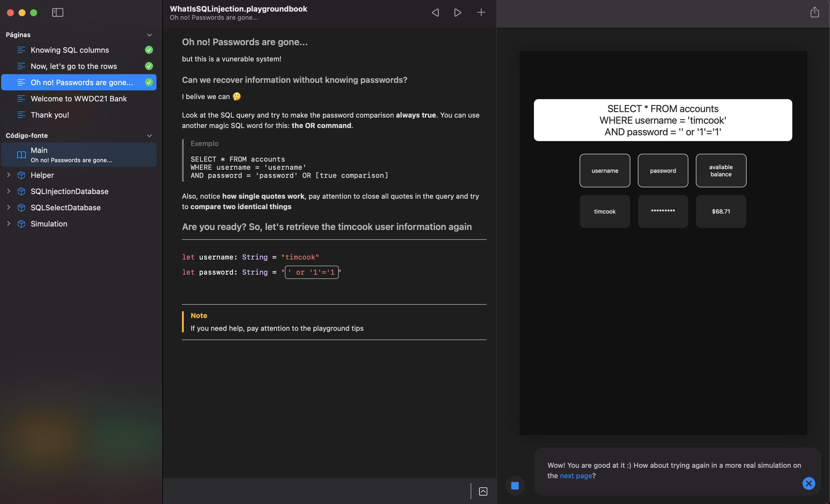Click the password editable code field
This screenshot has height=504, width=830.
pos(312,272)
